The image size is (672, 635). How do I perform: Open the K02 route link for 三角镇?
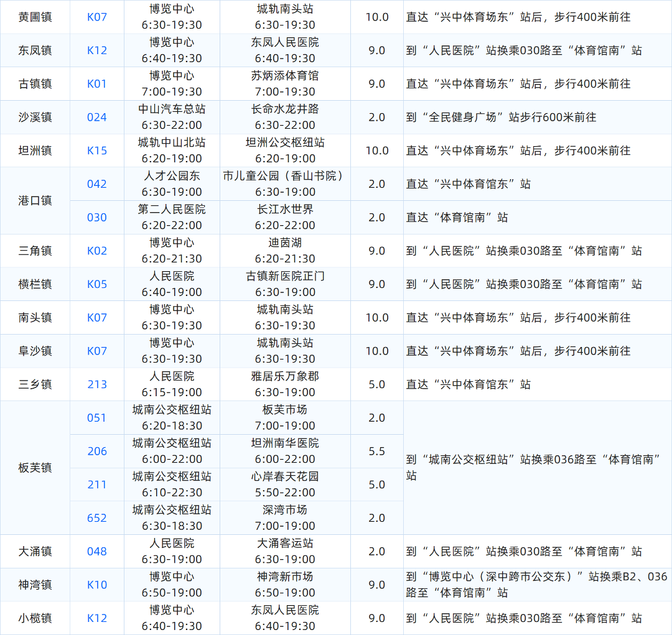[97, 251]
